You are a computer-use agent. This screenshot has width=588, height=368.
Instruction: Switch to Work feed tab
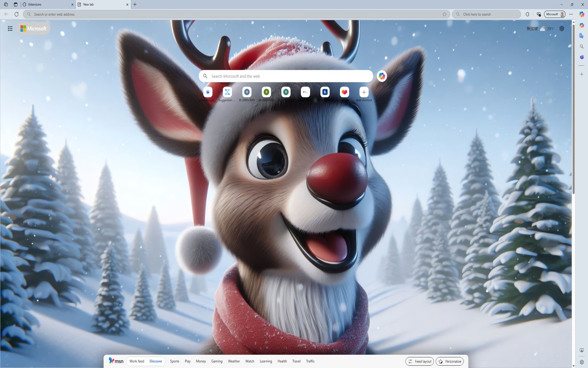(137, 361)
